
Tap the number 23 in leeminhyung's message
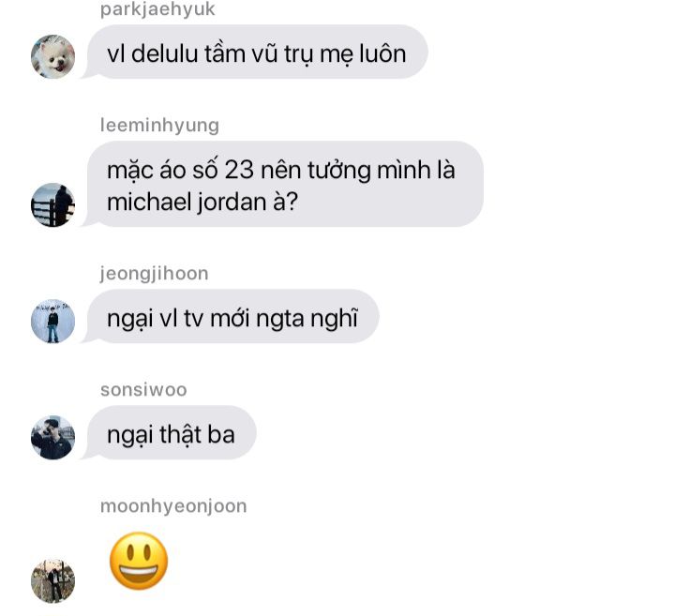point(239,170)
